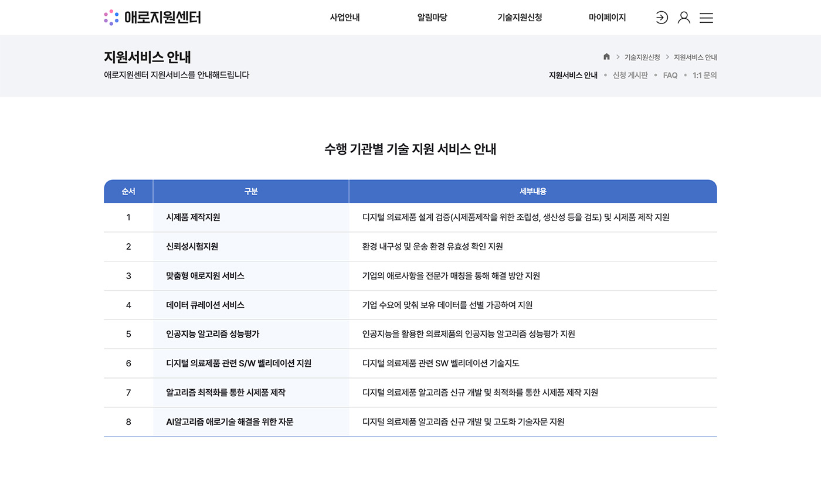Open the 1:1 문의 tab
821x504 pixels.
[705, 75]
